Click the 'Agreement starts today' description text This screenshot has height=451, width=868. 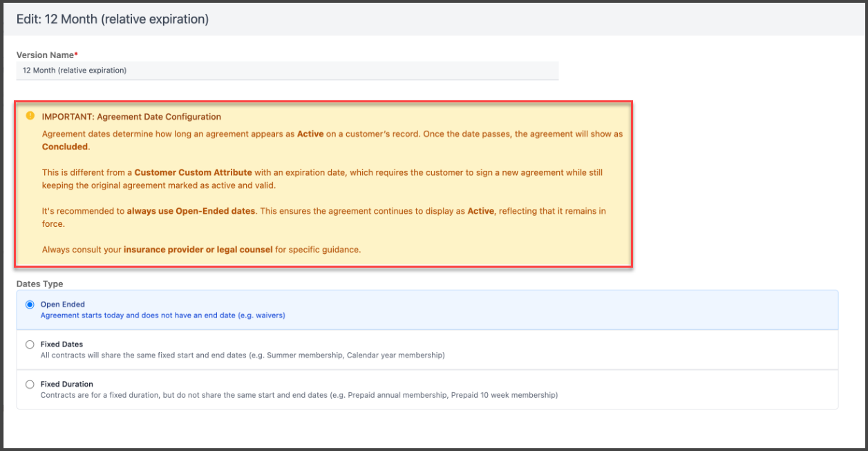click(162, 315)
